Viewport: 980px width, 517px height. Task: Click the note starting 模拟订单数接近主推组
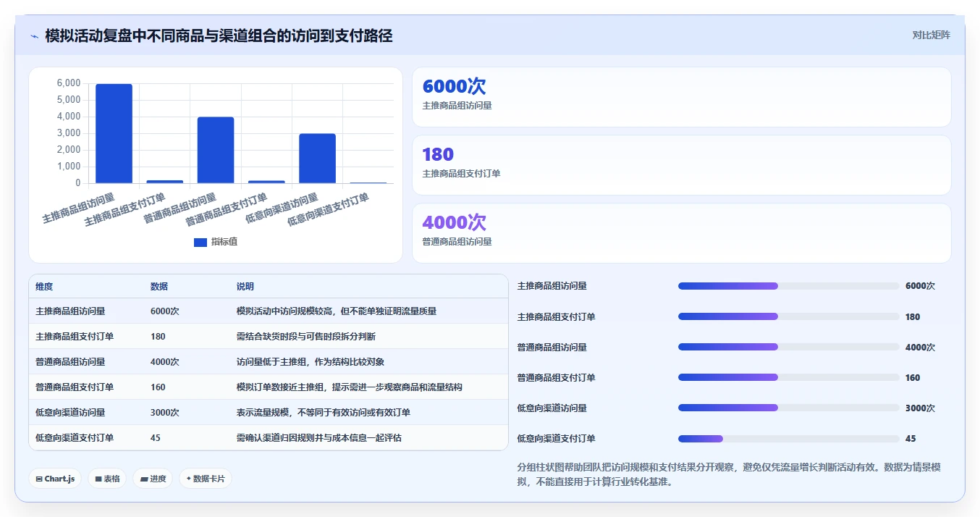tap(350, 387)
